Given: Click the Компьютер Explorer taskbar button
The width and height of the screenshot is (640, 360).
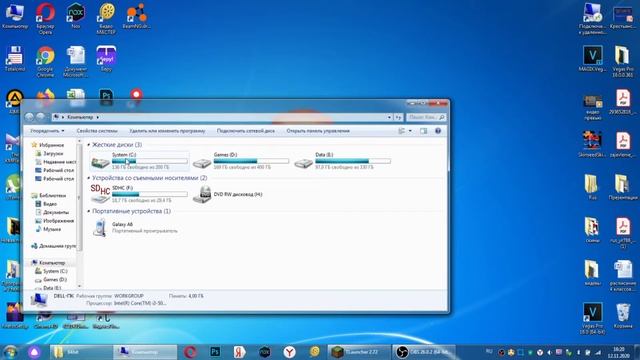Looking at the screenshot, I should pyautogui.click(x=145, y=352).
